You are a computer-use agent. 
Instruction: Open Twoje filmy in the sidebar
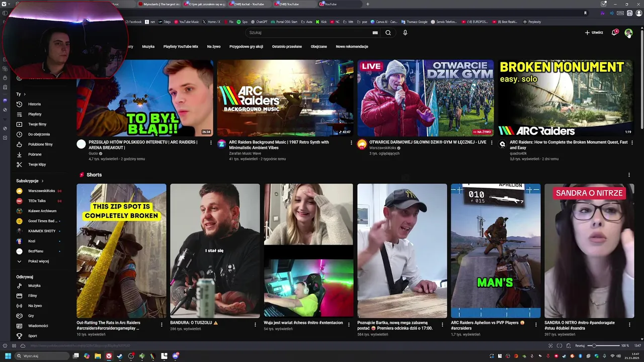(37, 124)
